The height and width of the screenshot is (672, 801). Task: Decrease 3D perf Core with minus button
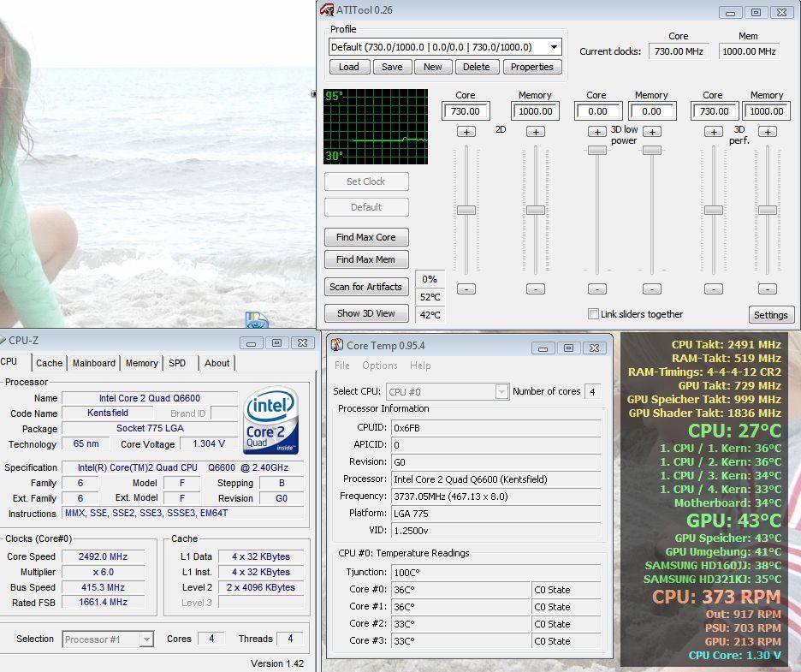[x=714, y=288]
